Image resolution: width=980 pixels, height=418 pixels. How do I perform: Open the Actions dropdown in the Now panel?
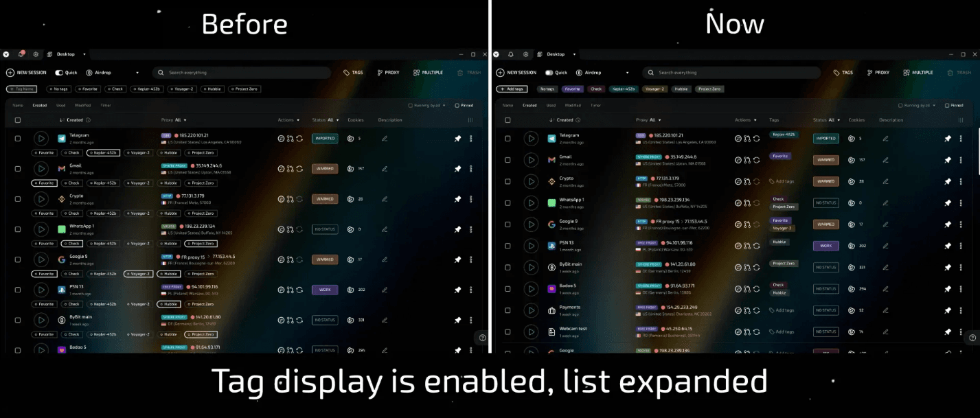[x=747, y=120]
